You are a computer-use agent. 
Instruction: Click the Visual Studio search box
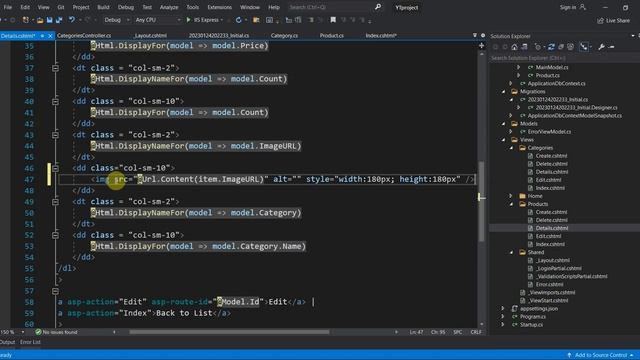pyautogui.click(x=335, y=7)
